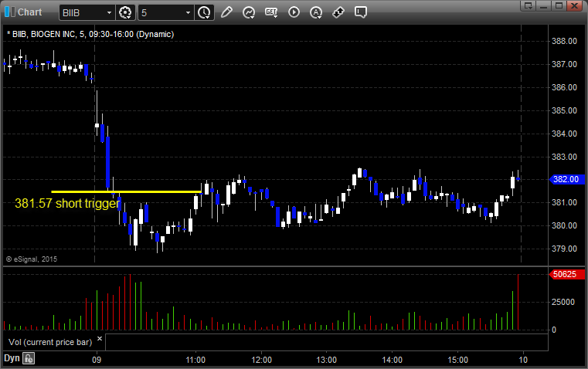Viewport: 588px width, 369px height.
Task: Click the 25000 volume axis label
Action: [563, 302]
